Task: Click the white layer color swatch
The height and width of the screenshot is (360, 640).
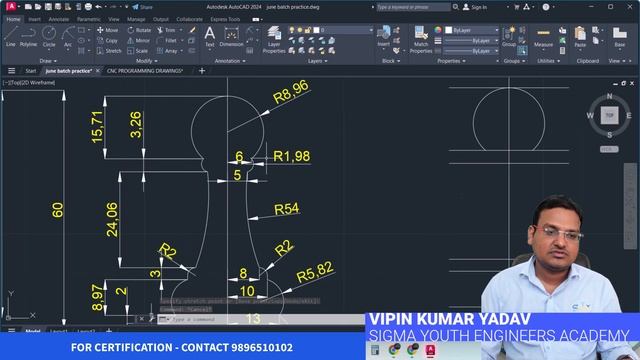Action: click(316, 30)
